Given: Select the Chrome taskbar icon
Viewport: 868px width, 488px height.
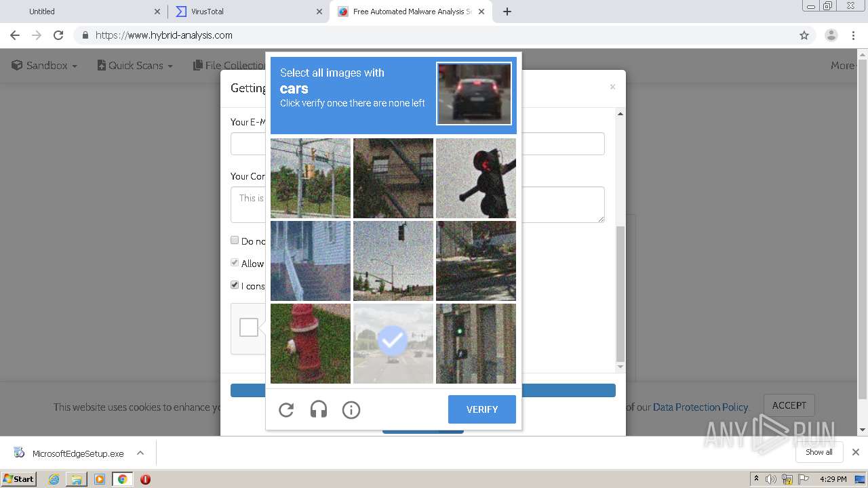Looking at the screenshot, I should tap(122, 479).
